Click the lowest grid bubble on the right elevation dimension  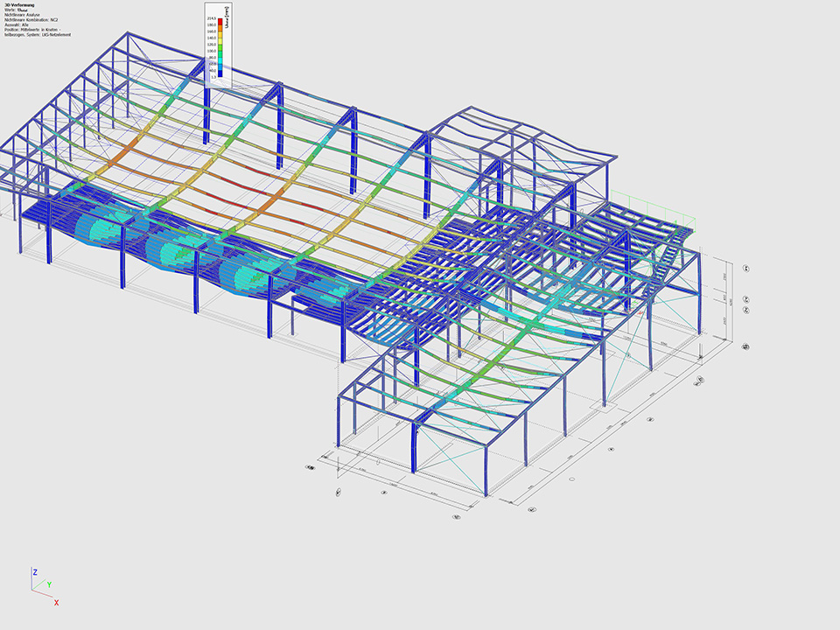click(x=745, y=346)
